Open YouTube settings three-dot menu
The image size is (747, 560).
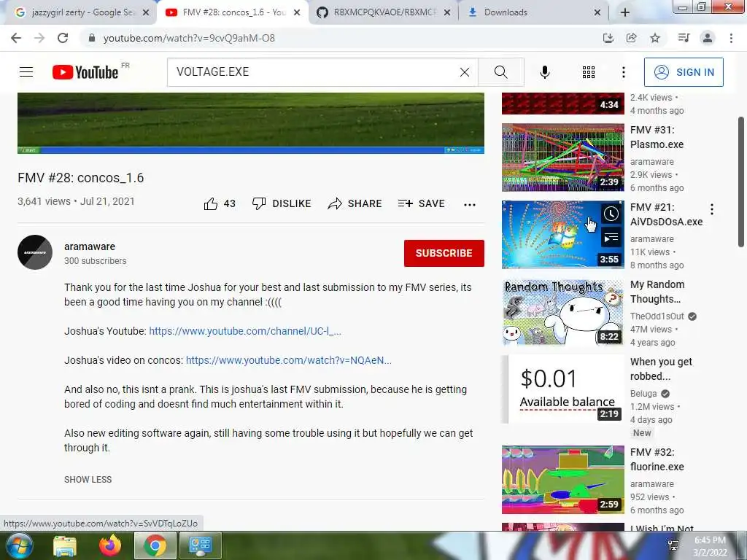tap(623, 72)
